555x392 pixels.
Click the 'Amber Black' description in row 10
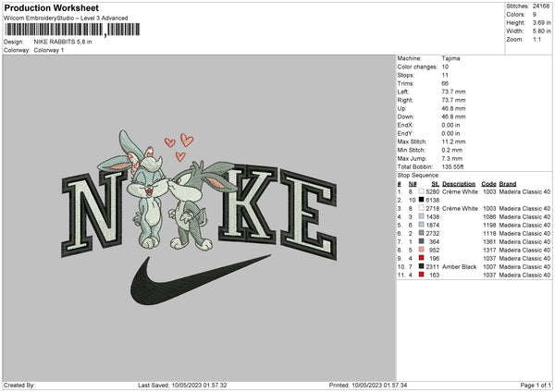460,267
